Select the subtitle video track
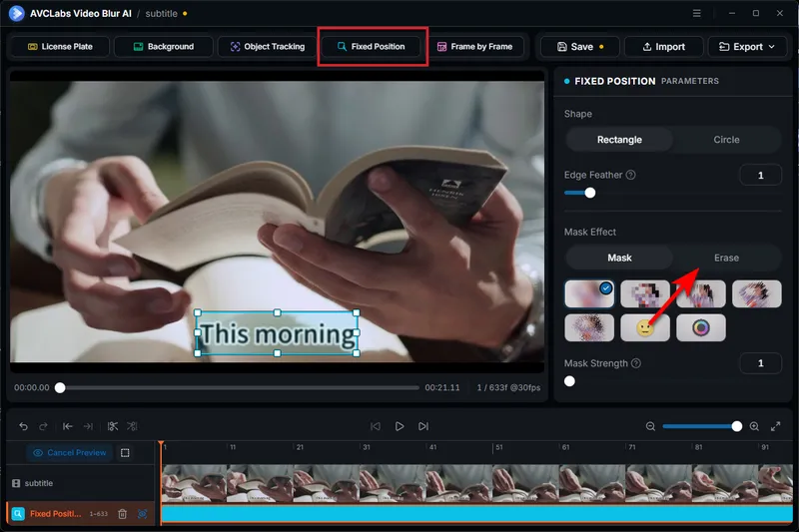 coord(81,483)
